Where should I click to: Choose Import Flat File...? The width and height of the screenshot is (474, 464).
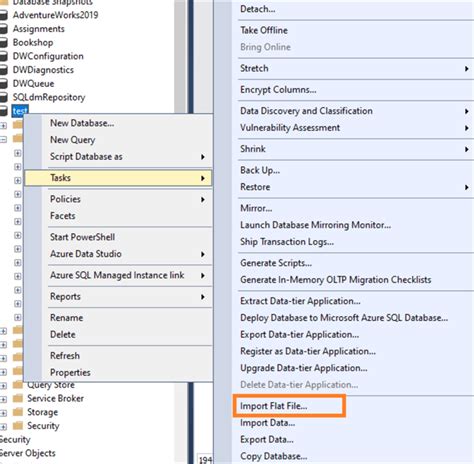pyautogui.click(x=345, y=406)
